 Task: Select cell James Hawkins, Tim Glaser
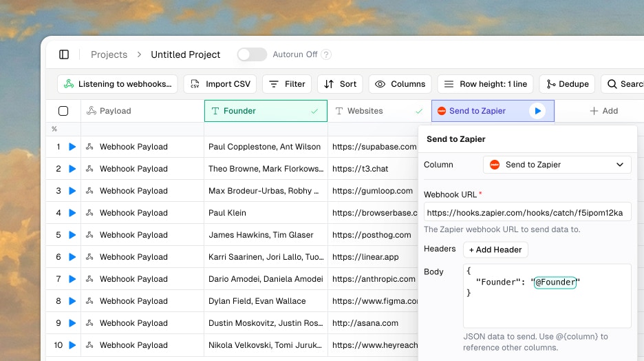[266, 235]
